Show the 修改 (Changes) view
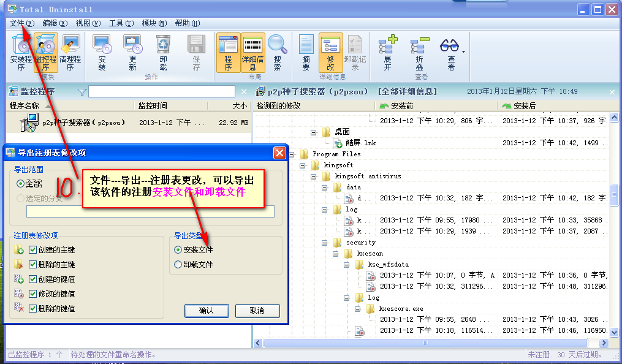 coord(330,52)
